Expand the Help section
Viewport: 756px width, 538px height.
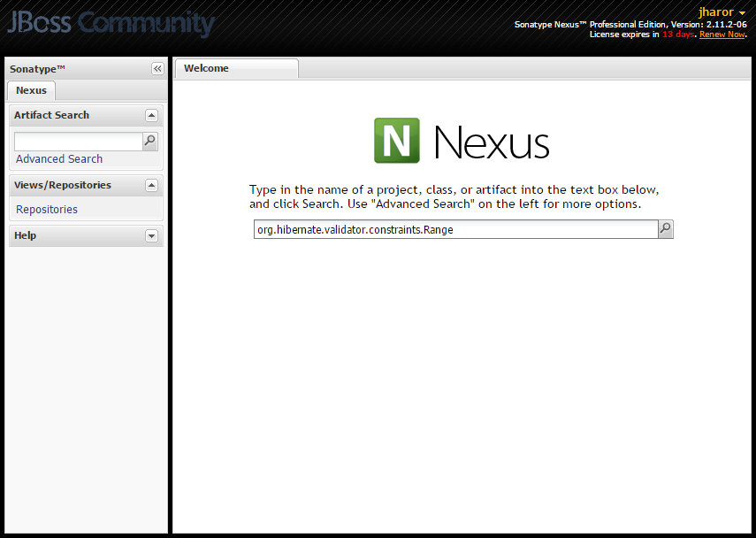click(151, 236)
